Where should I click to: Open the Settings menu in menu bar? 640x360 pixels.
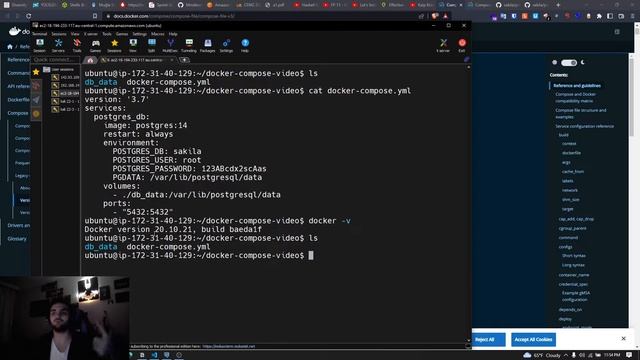tap(139, 34)
